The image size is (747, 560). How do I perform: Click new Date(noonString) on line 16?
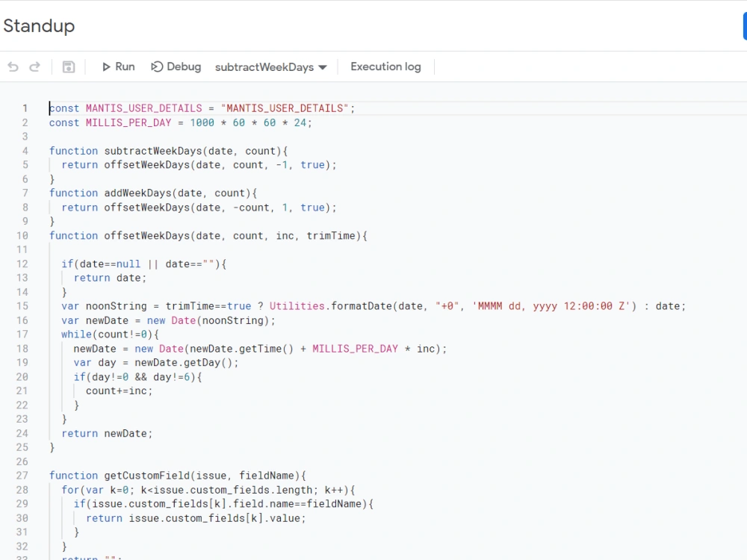pyautogui.click(x=208, y=320)
